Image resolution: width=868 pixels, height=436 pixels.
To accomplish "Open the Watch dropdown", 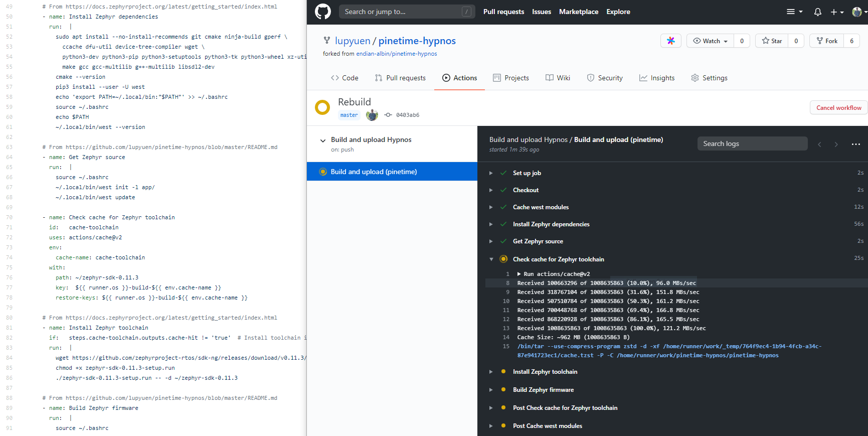I will 711,41.
